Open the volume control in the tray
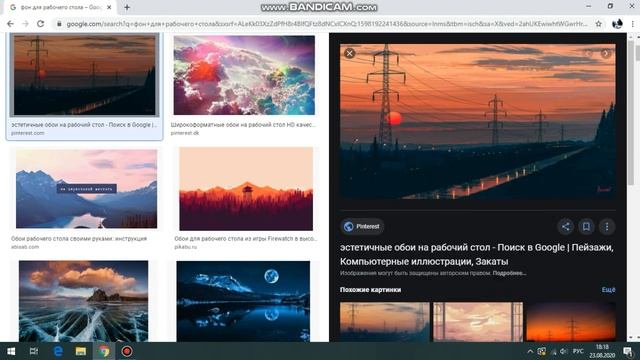This screenshot has height=360, width=640. 564,351
